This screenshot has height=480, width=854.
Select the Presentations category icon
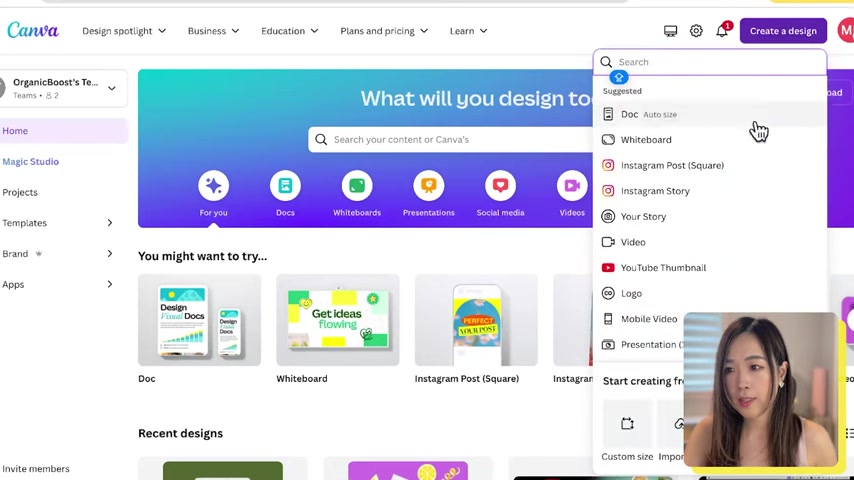[429, 186]
